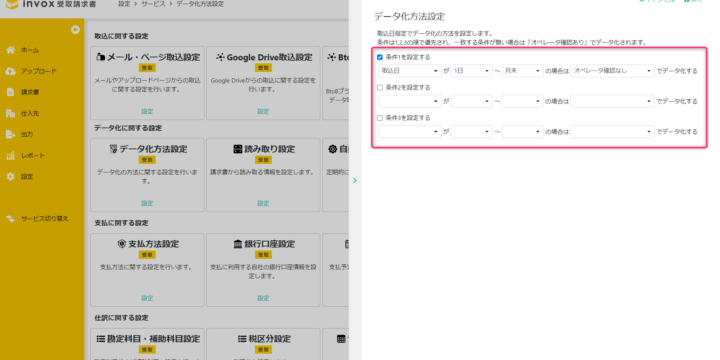Click the データ化方法設定 card icon
Image resolution: width=720 pixels, height=360 pixels.
pos(113,149)
